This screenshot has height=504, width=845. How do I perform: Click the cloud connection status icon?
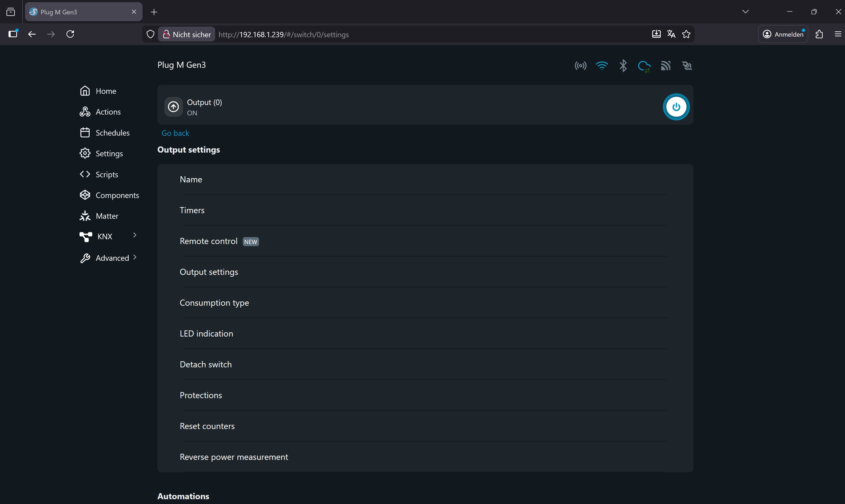[x=644, y=66]
